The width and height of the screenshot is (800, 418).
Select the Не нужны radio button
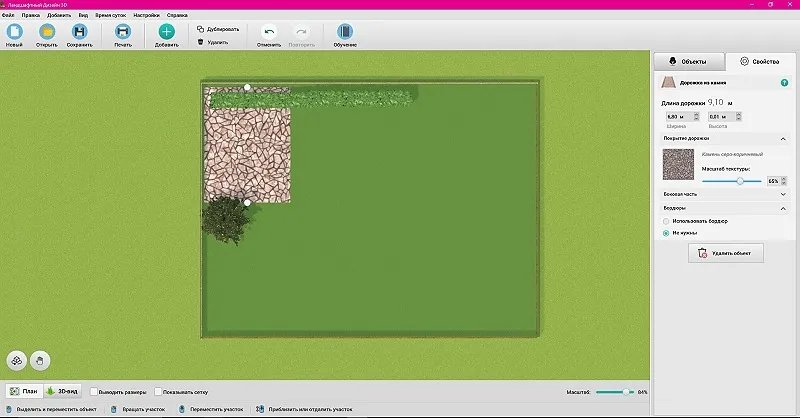(x=666, y=233)
